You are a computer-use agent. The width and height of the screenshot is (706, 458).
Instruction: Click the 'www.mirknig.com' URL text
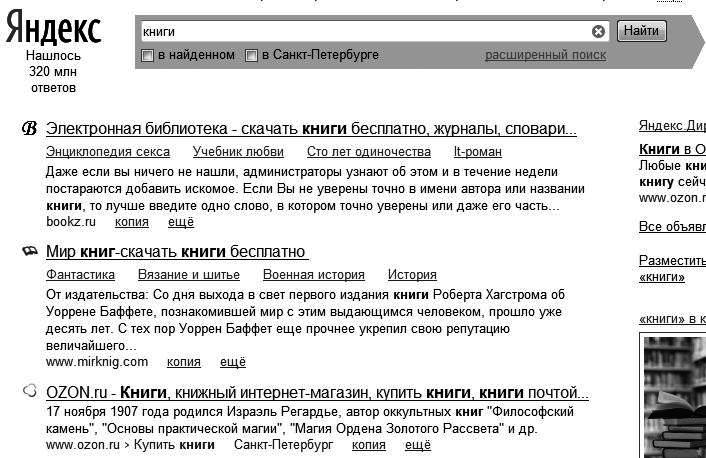coord(97,362)
